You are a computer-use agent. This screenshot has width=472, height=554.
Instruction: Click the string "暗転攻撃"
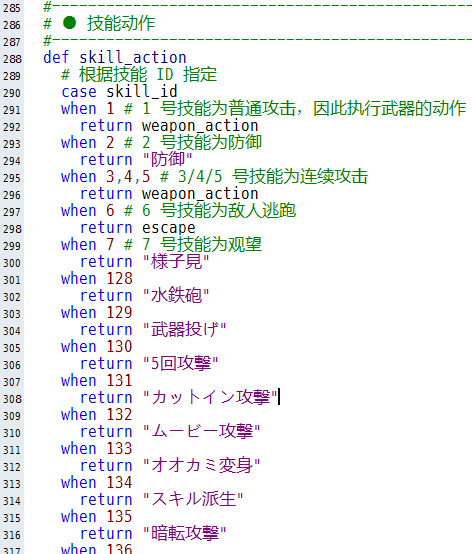coord(184,533)
